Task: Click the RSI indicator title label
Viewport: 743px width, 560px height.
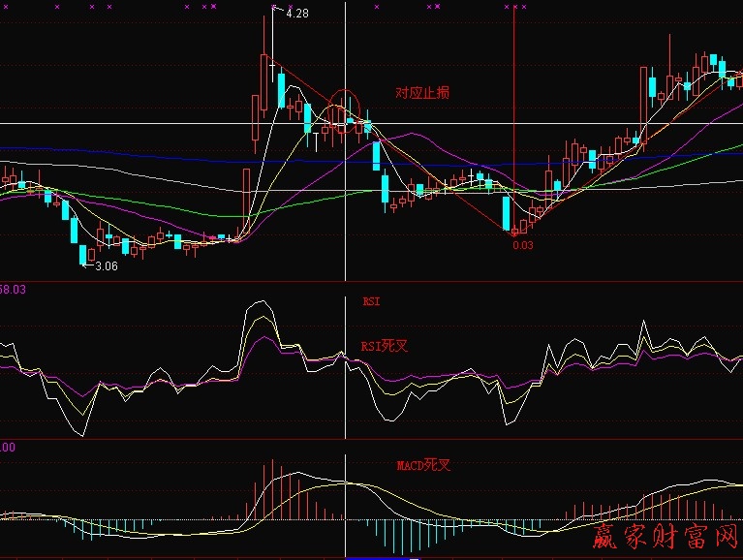Action: (371, 301)
